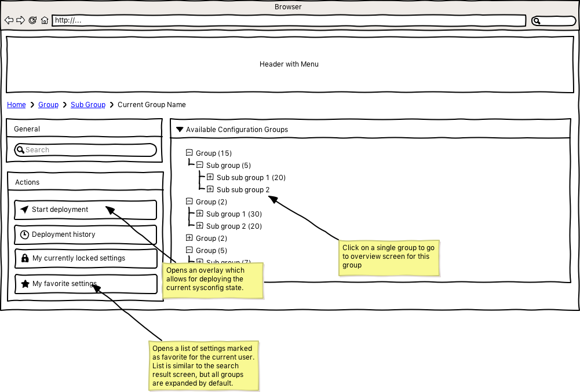
Task: Expand the Sub group 1 (30) node
Action: click(199, 214)
